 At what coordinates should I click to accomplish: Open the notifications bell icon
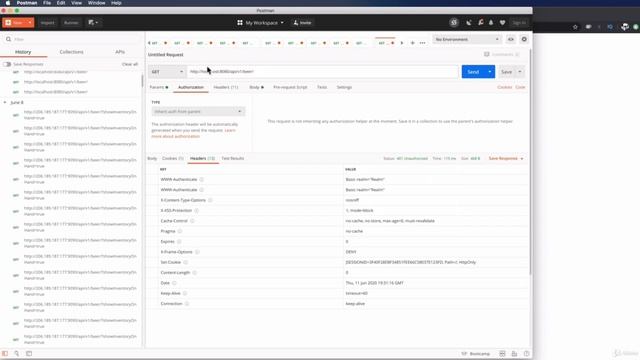(491, 23)
